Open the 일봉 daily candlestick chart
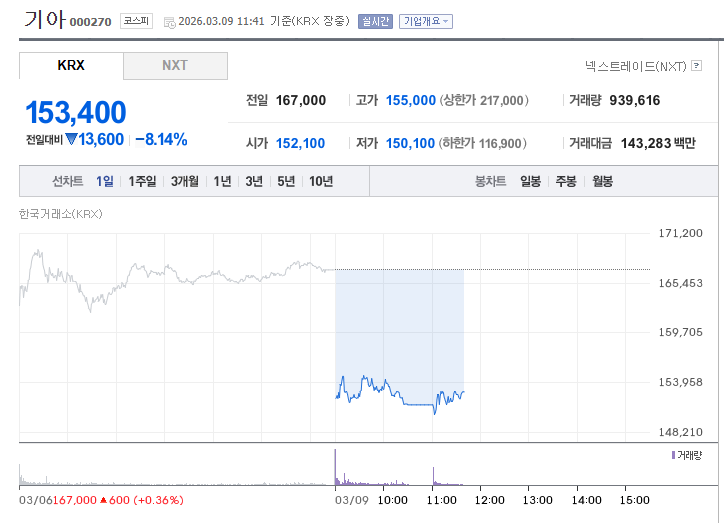724x523 pixels. pos(530,181)
